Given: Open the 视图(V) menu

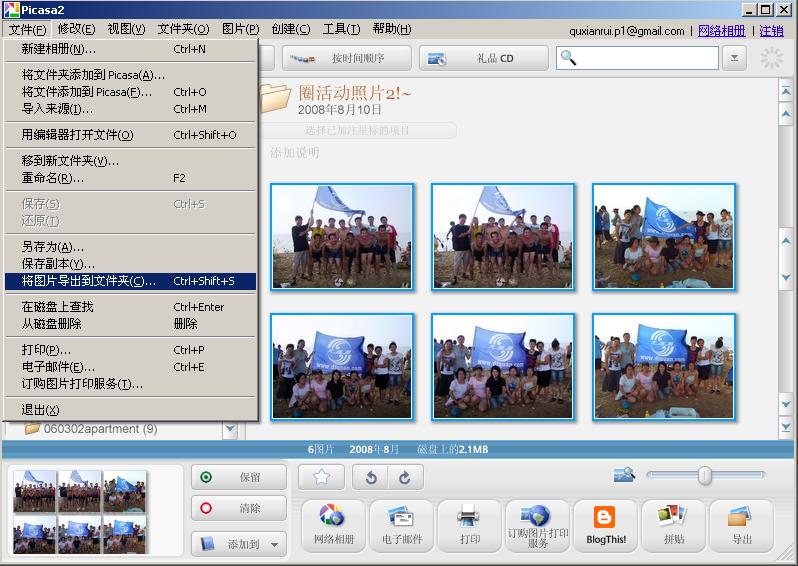Looking at the screenshot, I should 126,29.
